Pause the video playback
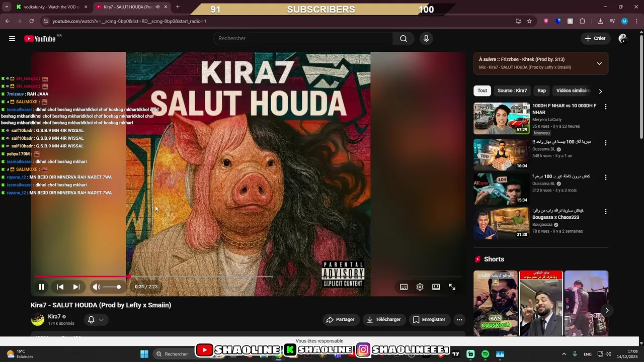Viewport: 644px width, 362px height. point(42,287)
